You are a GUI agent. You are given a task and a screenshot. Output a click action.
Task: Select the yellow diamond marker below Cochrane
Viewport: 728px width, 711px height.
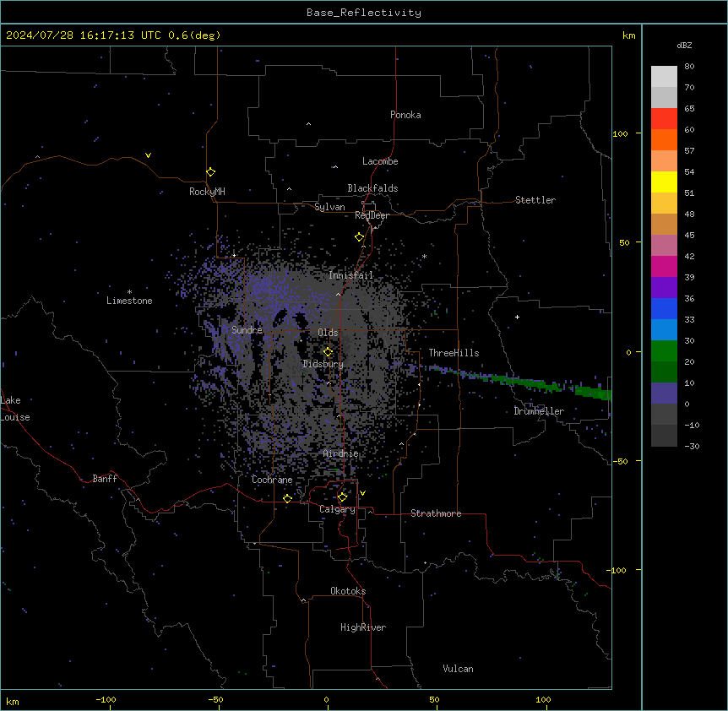[287, 498]
